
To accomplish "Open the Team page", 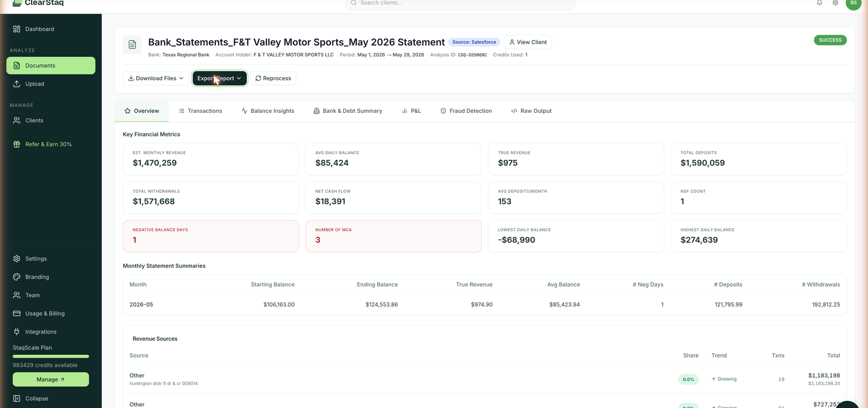I will tap(50, 296).
